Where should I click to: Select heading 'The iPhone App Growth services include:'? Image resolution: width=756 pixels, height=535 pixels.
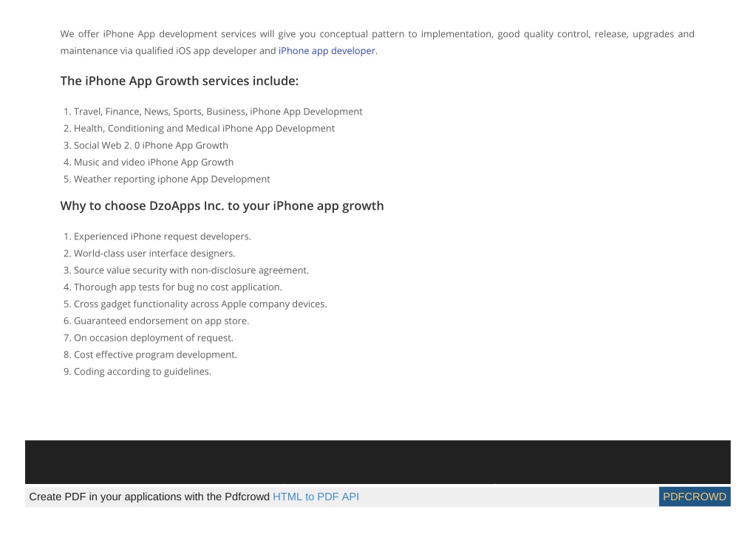[180, 81]
